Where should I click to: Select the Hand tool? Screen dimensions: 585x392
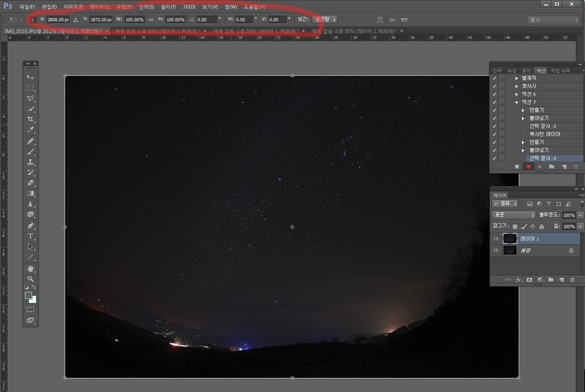coord(31,268)
